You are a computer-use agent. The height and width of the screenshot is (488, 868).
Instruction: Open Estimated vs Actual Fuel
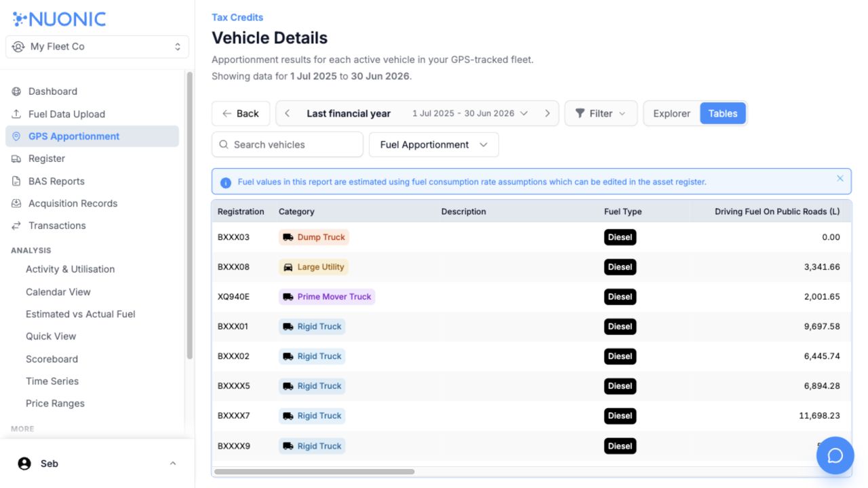coord(81,314)
